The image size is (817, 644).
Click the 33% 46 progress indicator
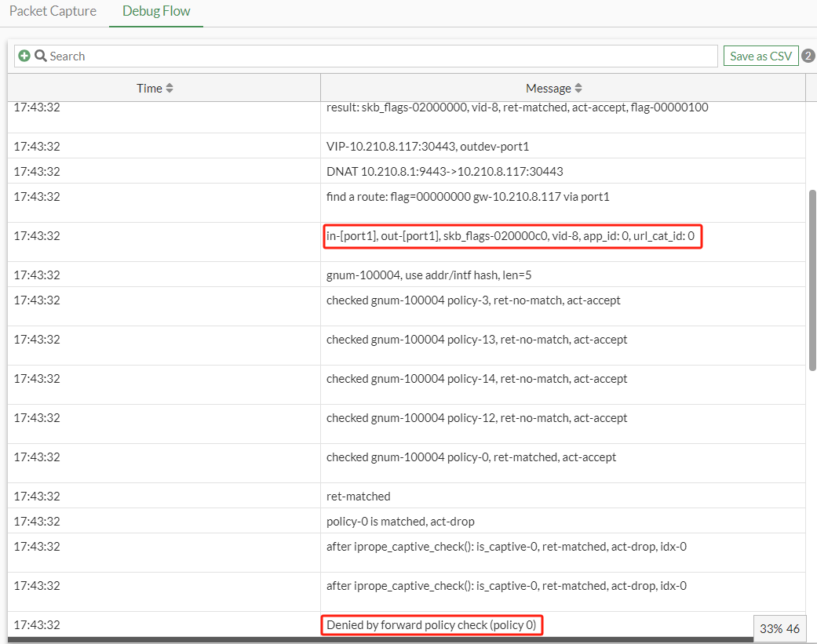click(x=779, y=628)
